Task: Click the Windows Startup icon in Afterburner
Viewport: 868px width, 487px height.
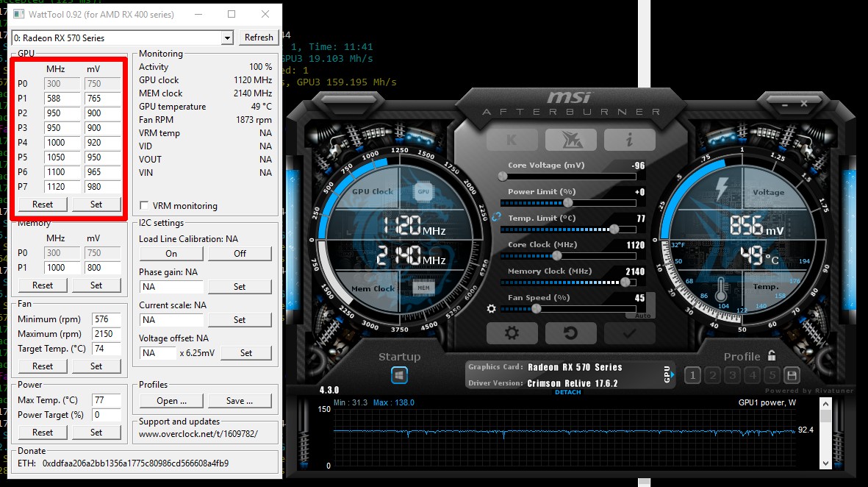Action: [399, 375]
